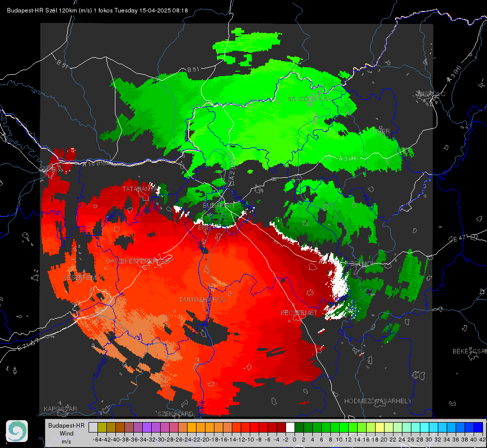
Task: Click the MISKOLC city label
Action: (x=431, y=94)
